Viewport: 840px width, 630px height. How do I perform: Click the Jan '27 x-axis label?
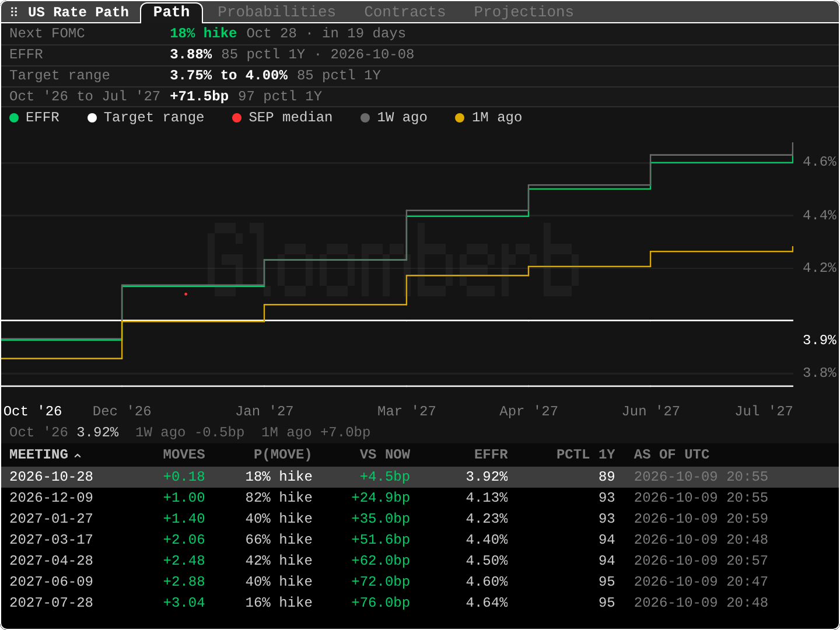click(264, 411)
